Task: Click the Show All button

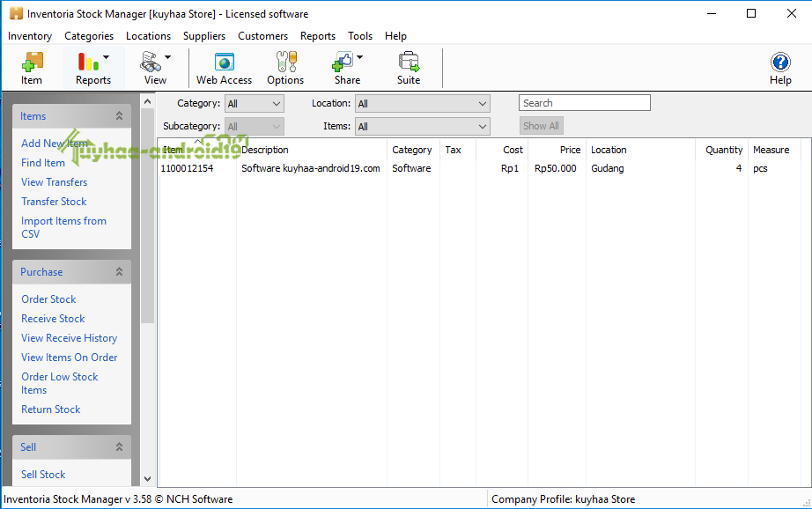Action: [x=541, y=126]
